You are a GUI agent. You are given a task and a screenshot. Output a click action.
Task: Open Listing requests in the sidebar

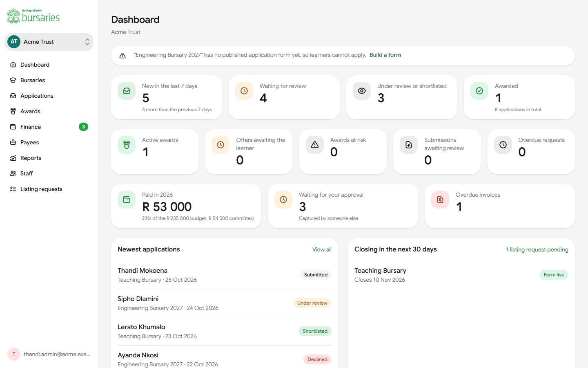(x=49, y=189)
